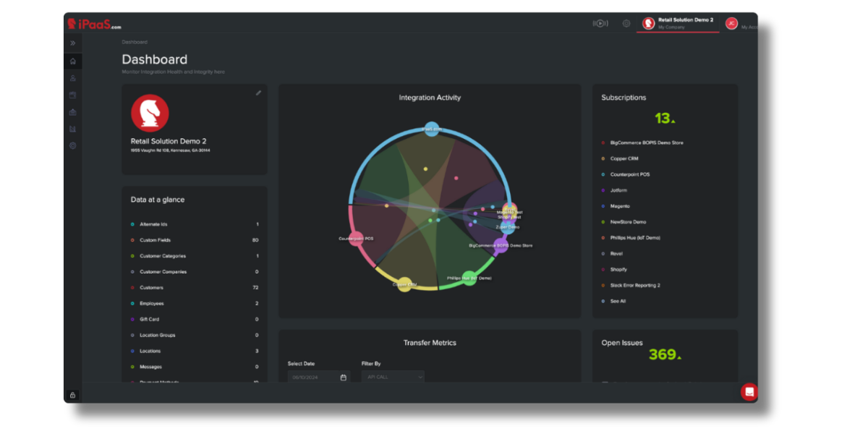Select Phillips Hue node in chord chart

tap(469, 278)
